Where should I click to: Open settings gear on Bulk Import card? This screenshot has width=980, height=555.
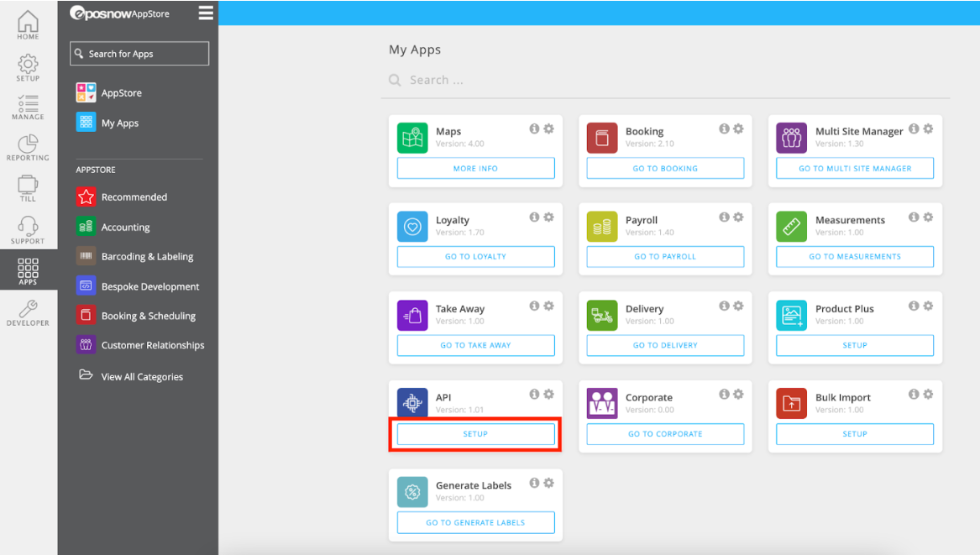coord(928,395)
